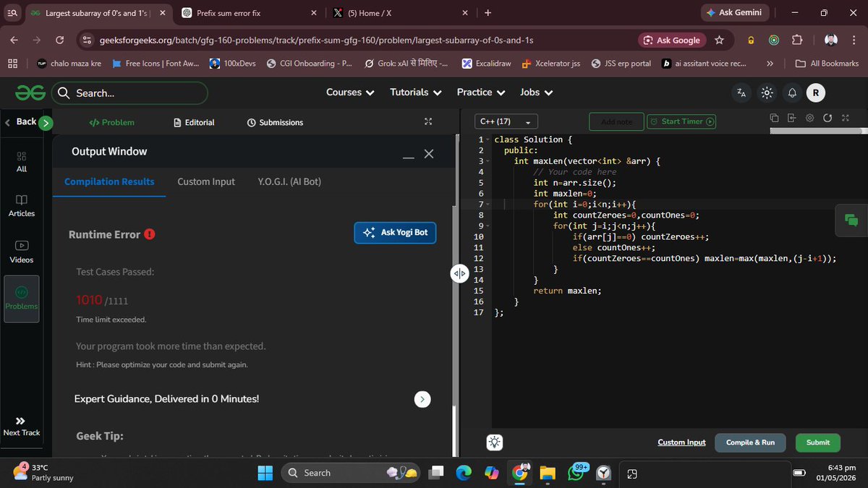Fold the class Solution code at line 1

tap(488, 140)
